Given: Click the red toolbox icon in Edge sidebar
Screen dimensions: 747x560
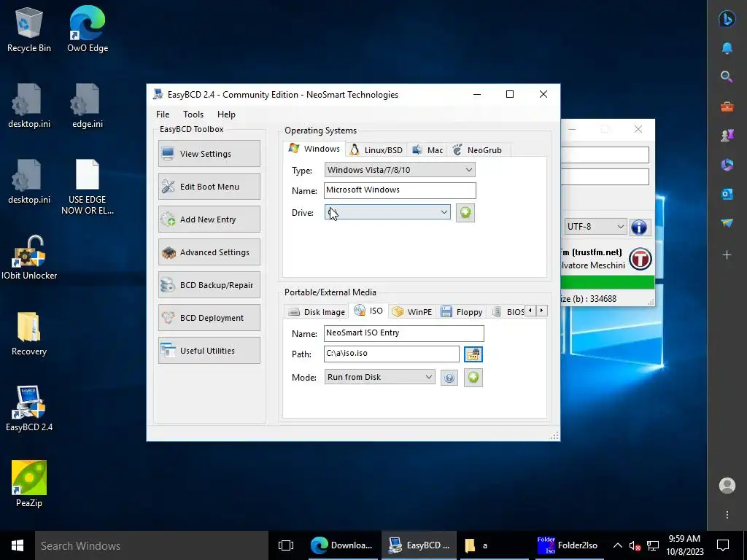Looking at the screenshot, I should [x=727, y=106].
